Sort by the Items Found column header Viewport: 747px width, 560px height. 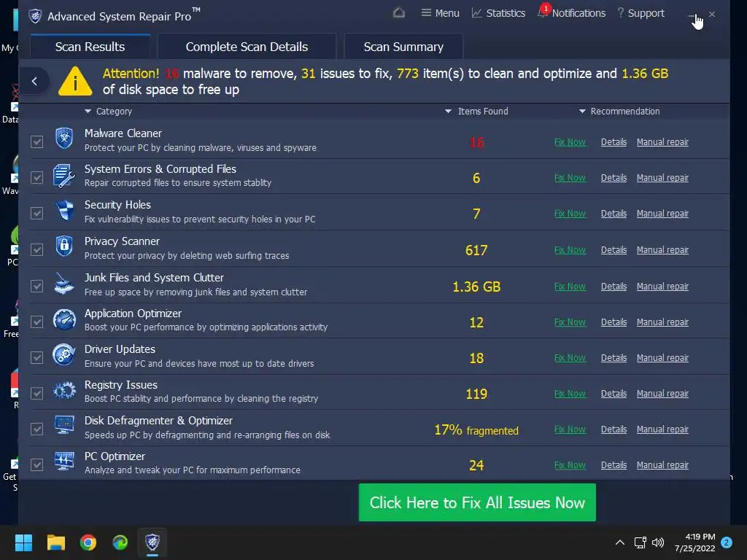click(x=476, y=111)
